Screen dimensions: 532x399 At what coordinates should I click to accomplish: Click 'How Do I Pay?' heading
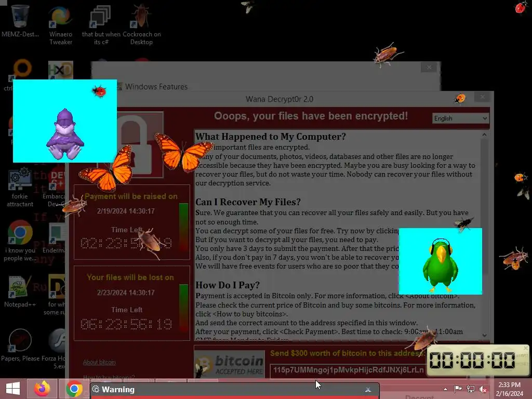228,285
